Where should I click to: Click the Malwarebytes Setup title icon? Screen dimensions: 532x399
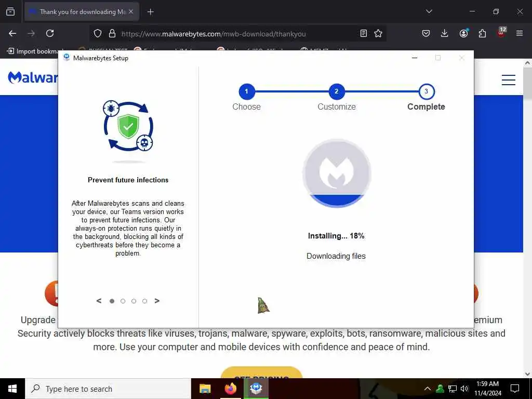click(x=67, y=57)
